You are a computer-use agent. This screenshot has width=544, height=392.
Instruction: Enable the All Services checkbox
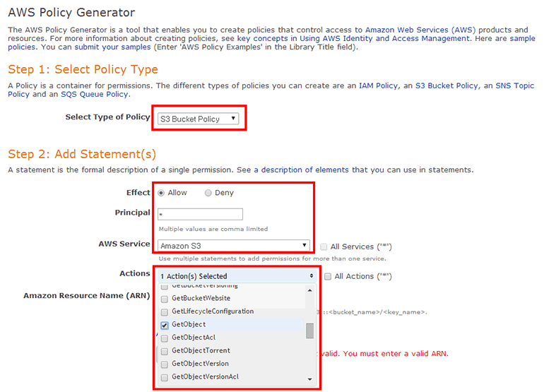tap(324, 247)
